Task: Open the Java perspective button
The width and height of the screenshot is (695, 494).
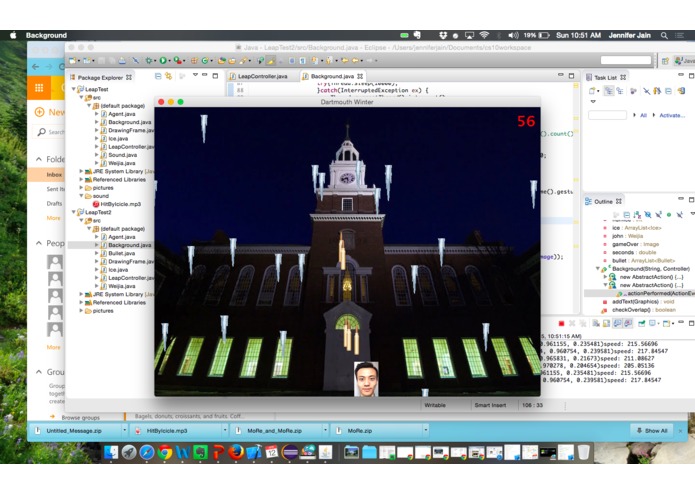Action: click(684, 61)
